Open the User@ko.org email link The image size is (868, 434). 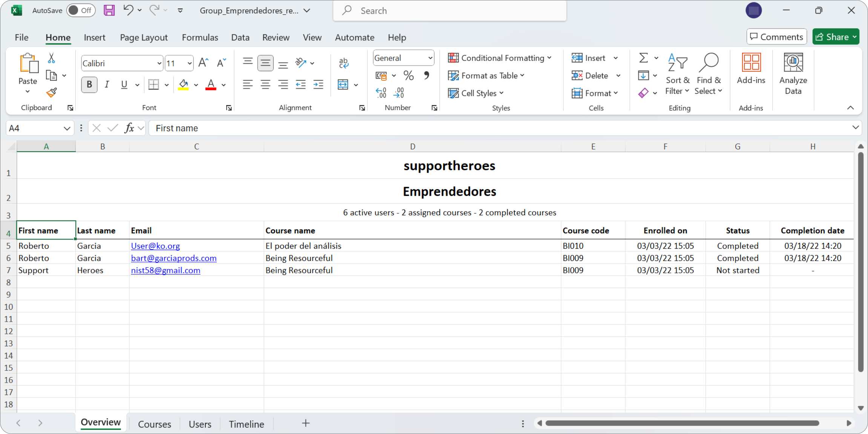(x=155, y=246)
